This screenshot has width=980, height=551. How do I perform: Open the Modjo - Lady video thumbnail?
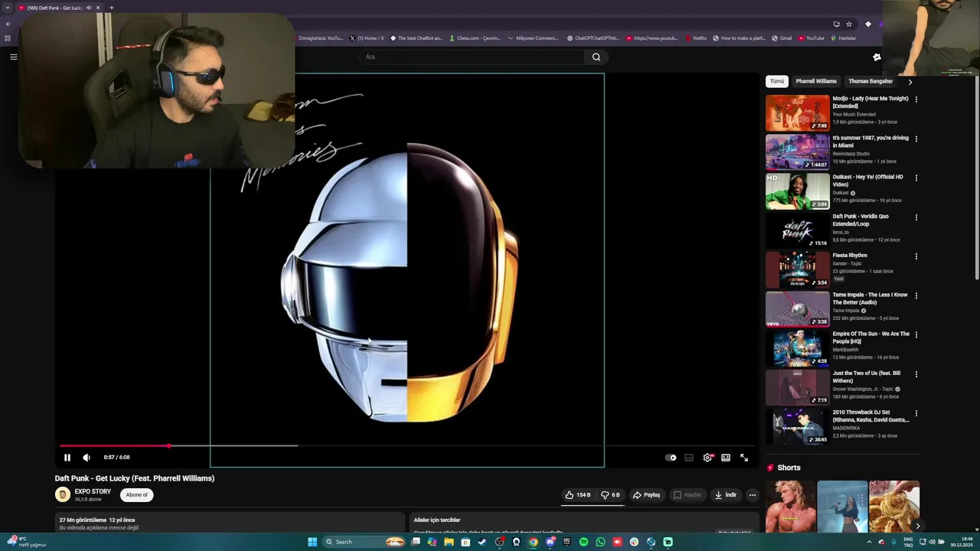(x=797, y=112)
